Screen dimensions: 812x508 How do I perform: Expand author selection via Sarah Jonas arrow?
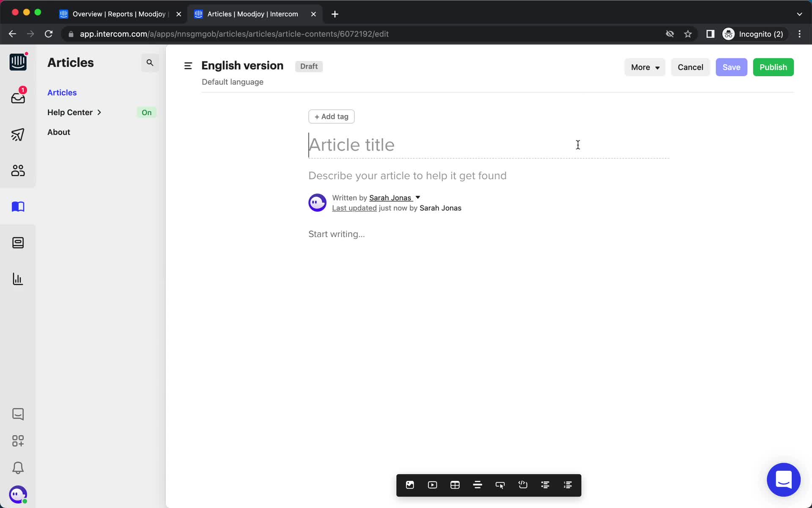(x=418, y=197)
